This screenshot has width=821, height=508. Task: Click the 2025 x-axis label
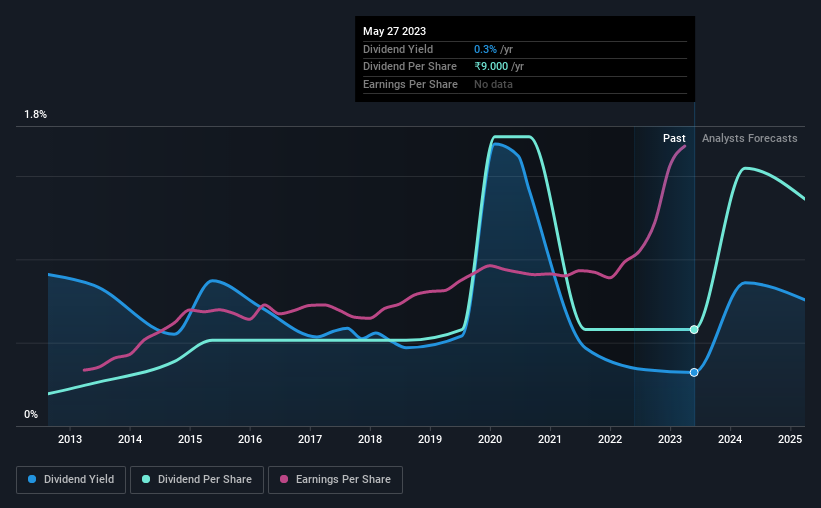[790, 439]
